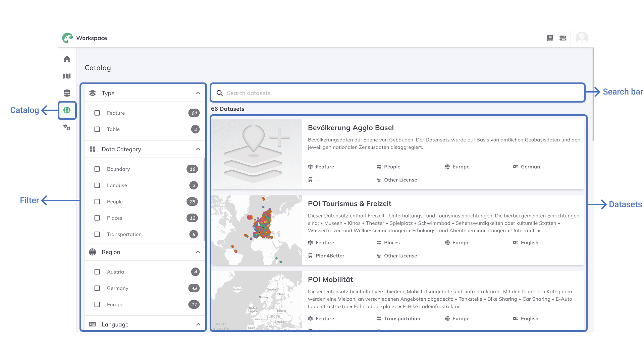
Task: Open the Datasets database icon in sidebar
Action: 67,93
